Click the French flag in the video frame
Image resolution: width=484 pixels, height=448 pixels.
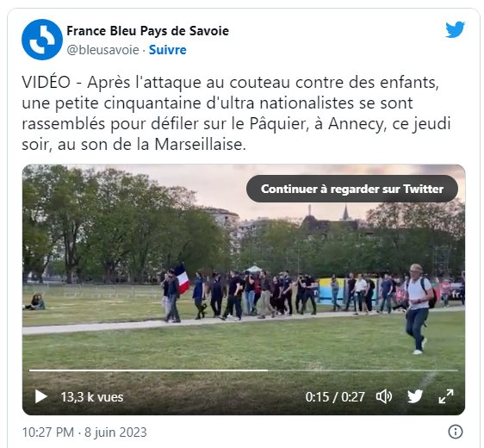(x=182, y=279)
